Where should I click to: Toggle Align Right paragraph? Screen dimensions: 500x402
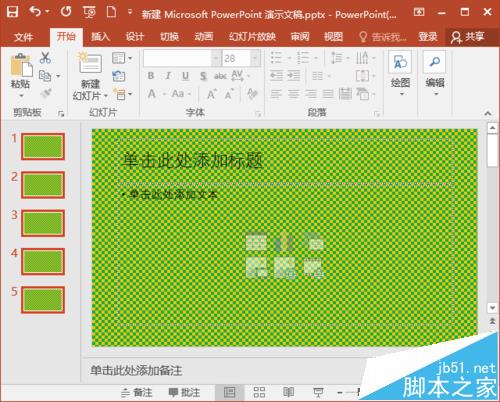[311, 94]
